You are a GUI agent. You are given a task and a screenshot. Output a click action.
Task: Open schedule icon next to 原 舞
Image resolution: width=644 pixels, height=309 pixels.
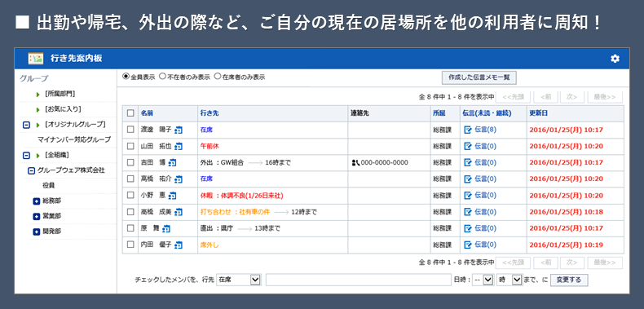(166, 228)
